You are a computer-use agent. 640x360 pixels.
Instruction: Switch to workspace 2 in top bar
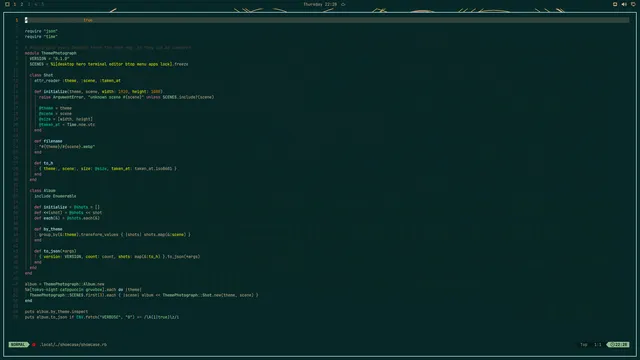point(22,4)
